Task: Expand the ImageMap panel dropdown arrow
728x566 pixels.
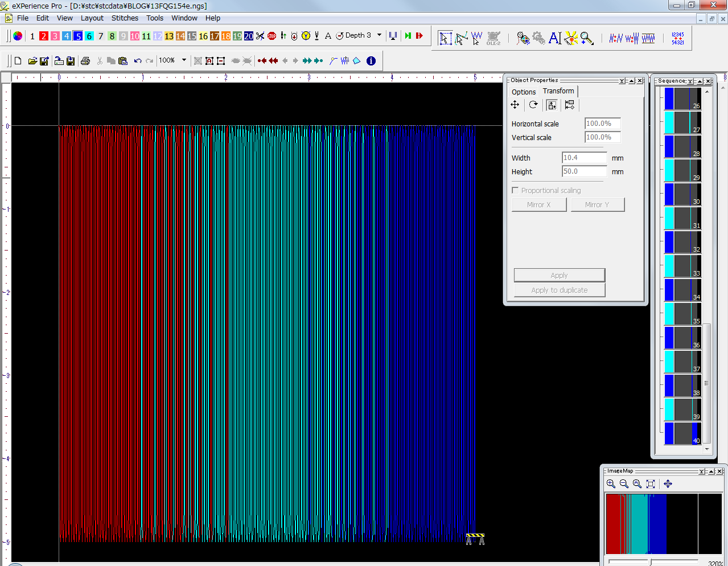Action: (702, 471)
